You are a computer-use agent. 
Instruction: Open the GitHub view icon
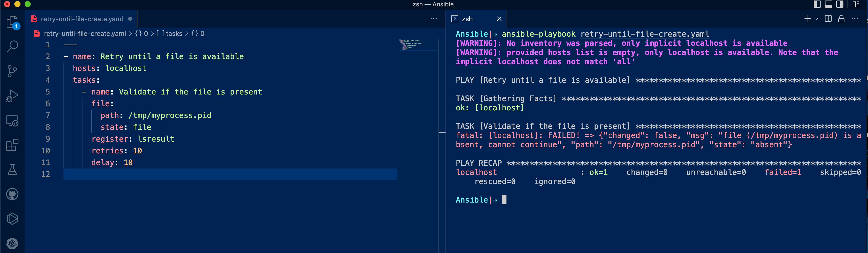12,194
